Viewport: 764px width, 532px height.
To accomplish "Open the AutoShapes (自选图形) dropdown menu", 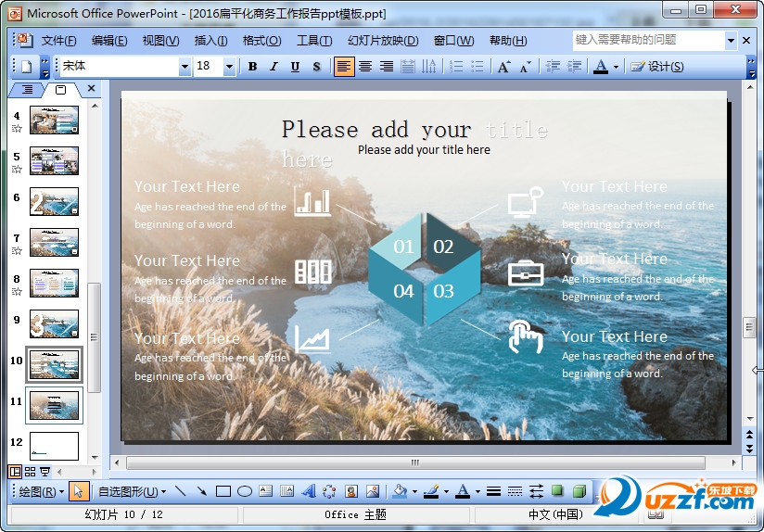I will (132, 491).
